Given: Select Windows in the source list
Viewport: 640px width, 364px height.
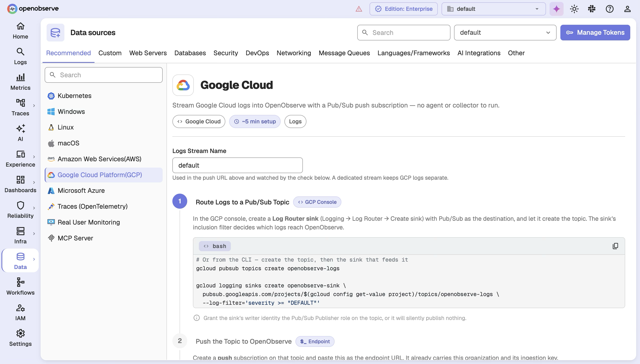Looking at the screenshot, I should coord(104,112).
